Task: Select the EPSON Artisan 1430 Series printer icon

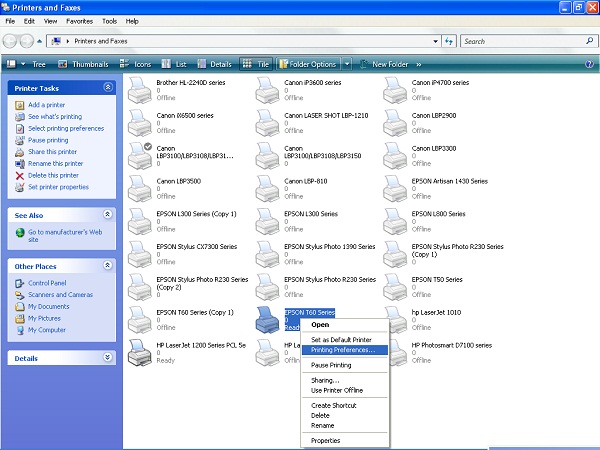Action: pyautogui.click(x=395, y=189)
